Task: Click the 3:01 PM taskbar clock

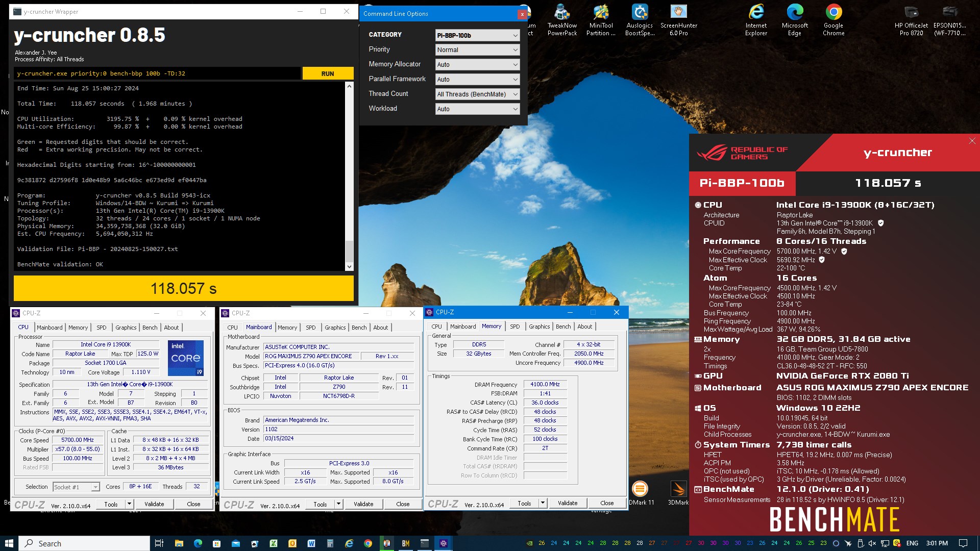Action: coord(937,543)
